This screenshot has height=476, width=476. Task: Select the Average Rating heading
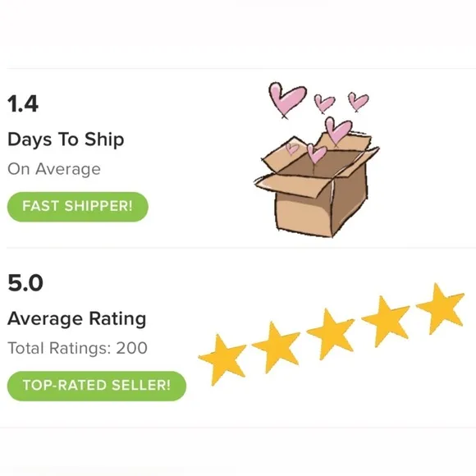click(x=77, y=319)
